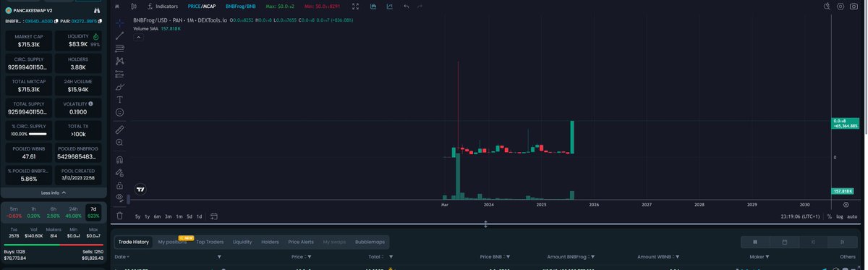
Task: Open the 1M chart interval selector
Action: (116, 6)
